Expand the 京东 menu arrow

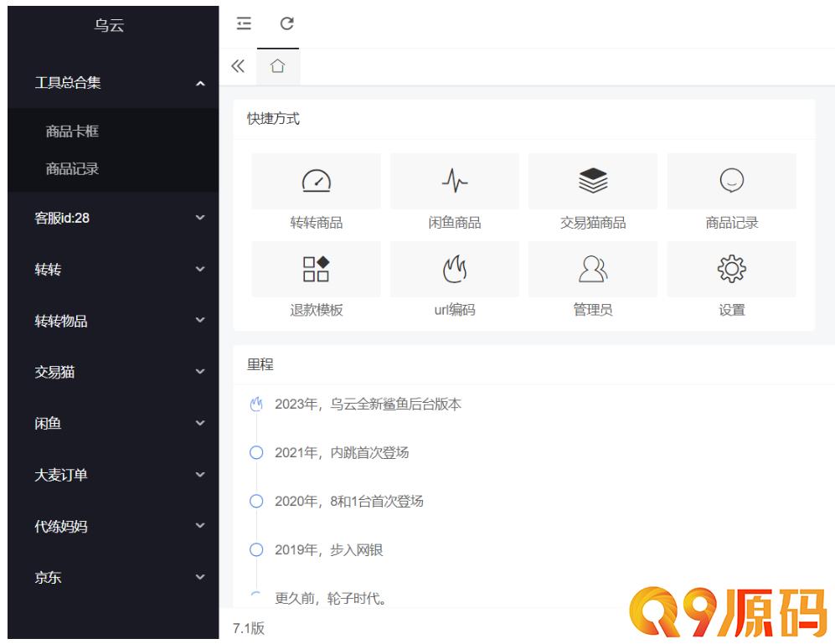click(200, 577)
